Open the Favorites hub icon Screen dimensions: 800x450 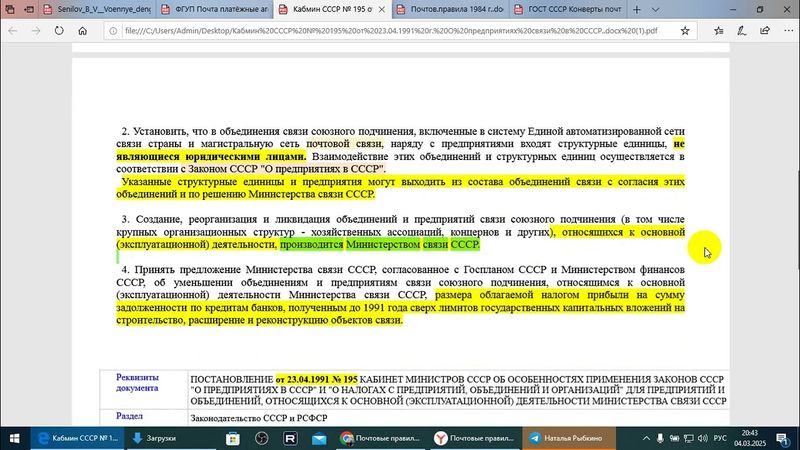point(718,31)
